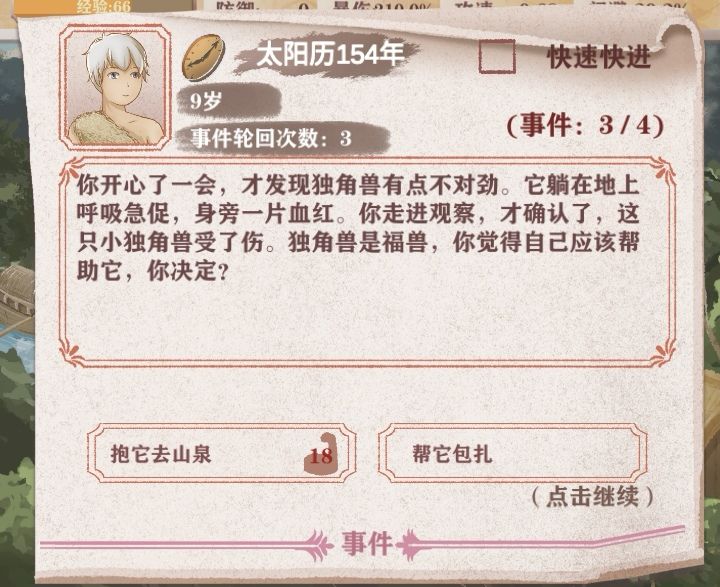This screenshot has height=587, width=720.
Task: Click the 事件: 3/4 progress indicator
Action: coord(585,124)
